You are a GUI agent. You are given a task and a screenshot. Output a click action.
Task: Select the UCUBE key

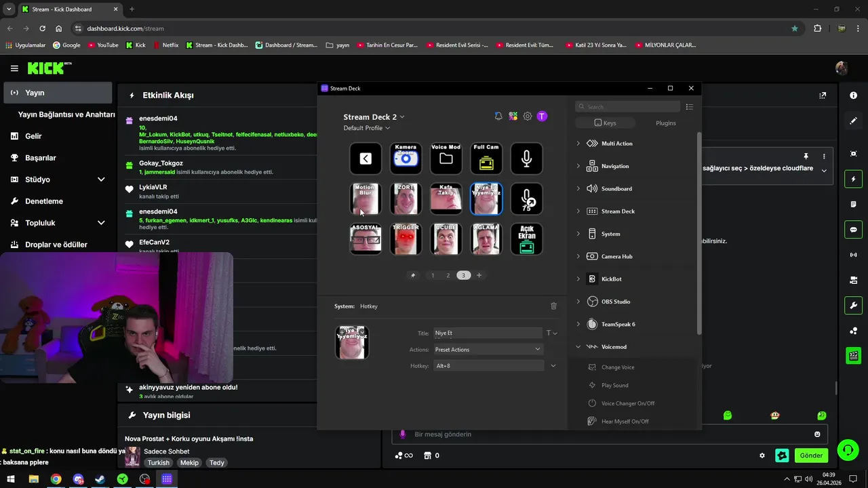[446, 239]
